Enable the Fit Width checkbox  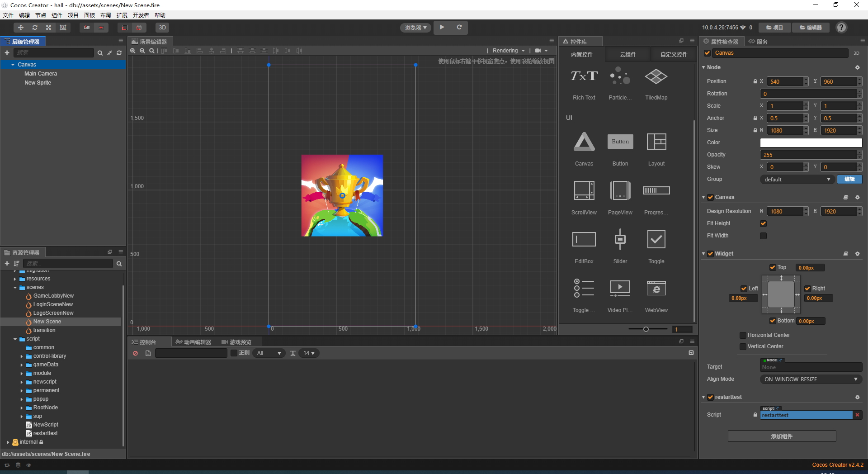tap(763, 236)
